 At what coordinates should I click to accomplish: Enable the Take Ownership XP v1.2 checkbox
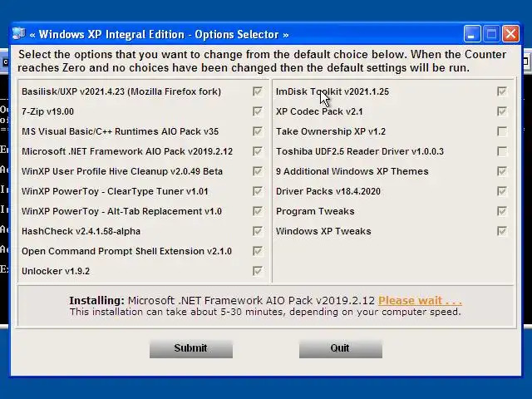[x=502, y=131]
